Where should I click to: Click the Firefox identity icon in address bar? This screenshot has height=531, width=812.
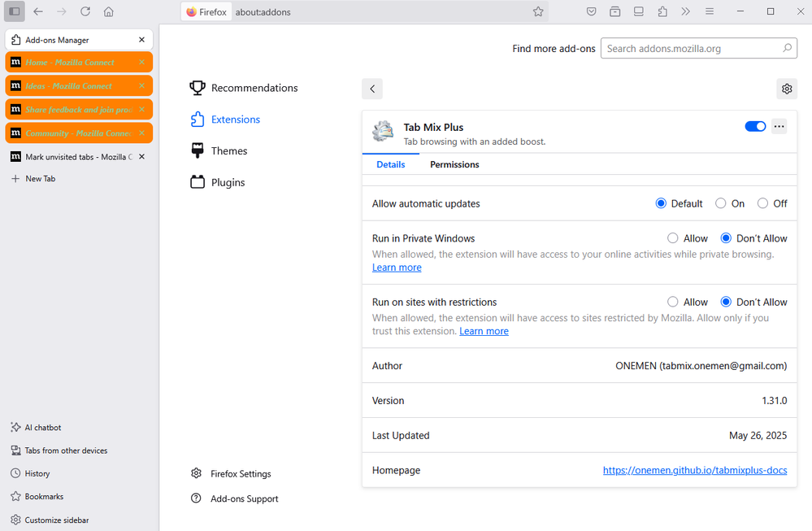[x=206, y=12]
